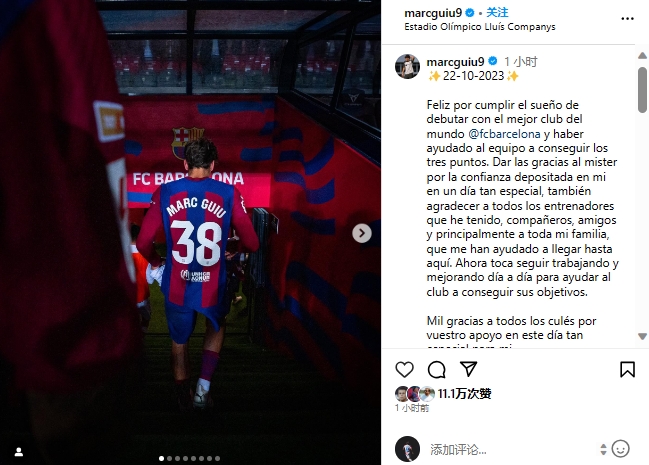
Task: Click caption scrollbar up arrow
Action: 642,55
